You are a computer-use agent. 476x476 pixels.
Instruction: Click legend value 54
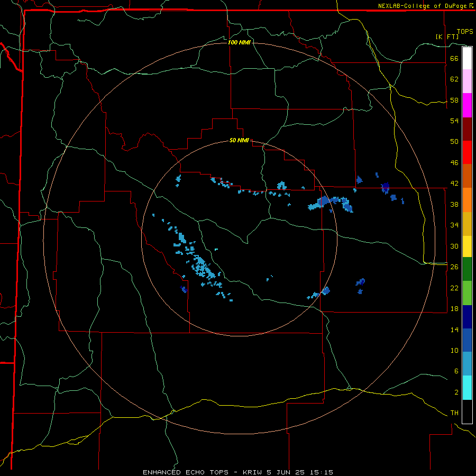[454, 121]
